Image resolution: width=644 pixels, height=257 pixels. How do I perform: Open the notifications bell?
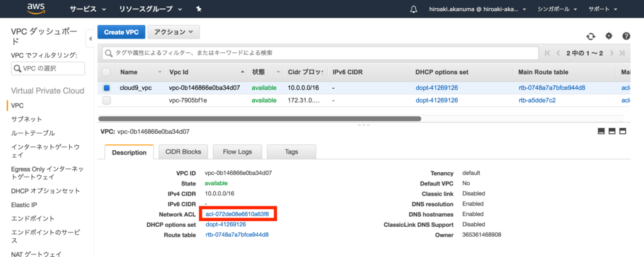[413, 9]
